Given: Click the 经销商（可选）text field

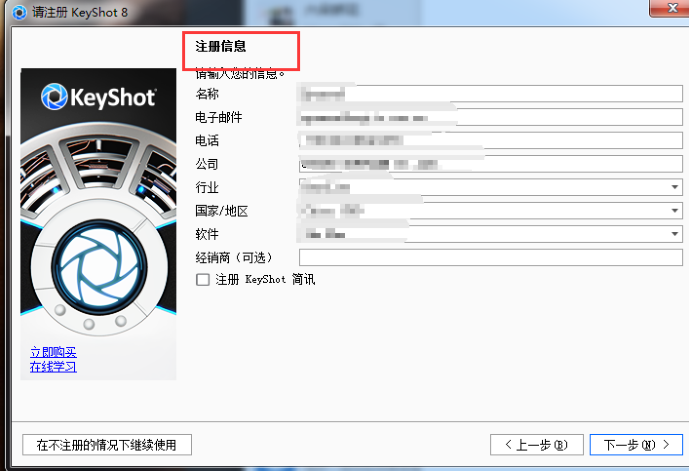Looking at the screenshot, I should click(x=490, y=258).
